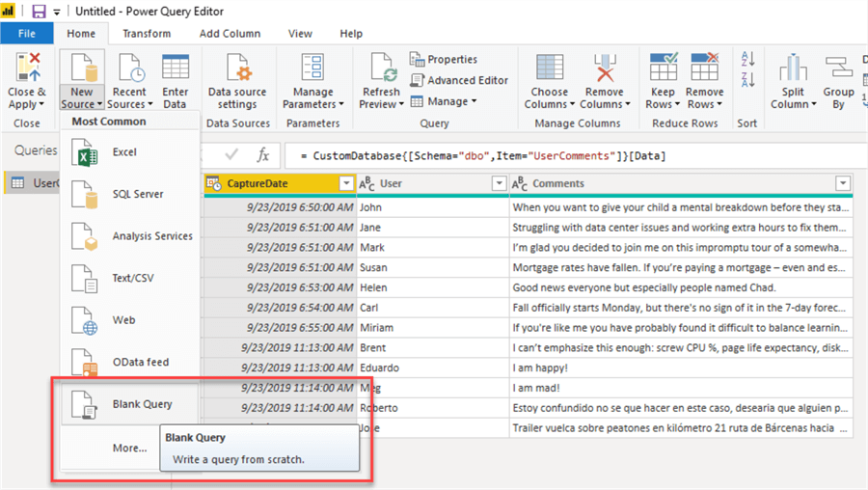Open the CaptureDate column filter dropdown
The image size is (868, 490).
point(346,183)
